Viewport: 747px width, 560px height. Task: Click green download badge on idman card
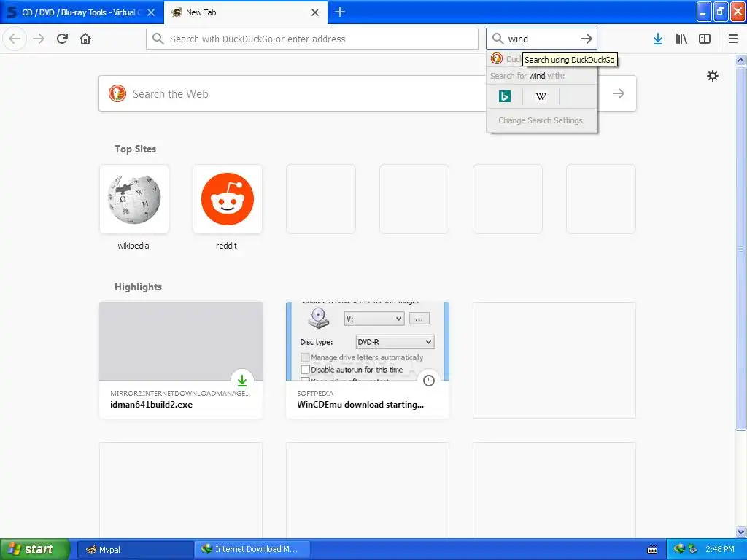pyautogui.click(x=242, y=380)
